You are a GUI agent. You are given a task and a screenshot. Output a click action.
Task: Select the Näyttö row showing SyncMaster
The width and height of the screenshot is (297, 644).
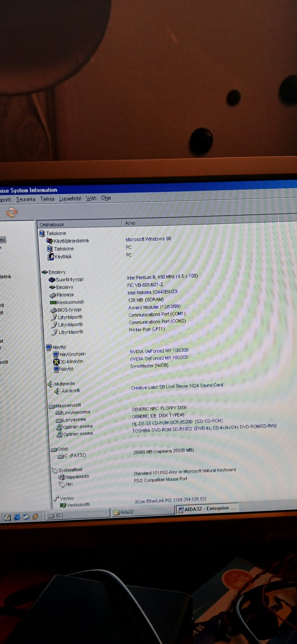pyautogui.click(x=64, y=369)
